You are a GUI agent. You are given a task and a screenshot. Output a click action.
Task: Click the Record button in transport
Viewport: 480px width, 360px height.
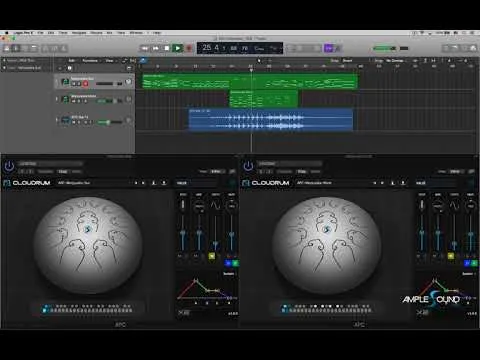(189, 48)
